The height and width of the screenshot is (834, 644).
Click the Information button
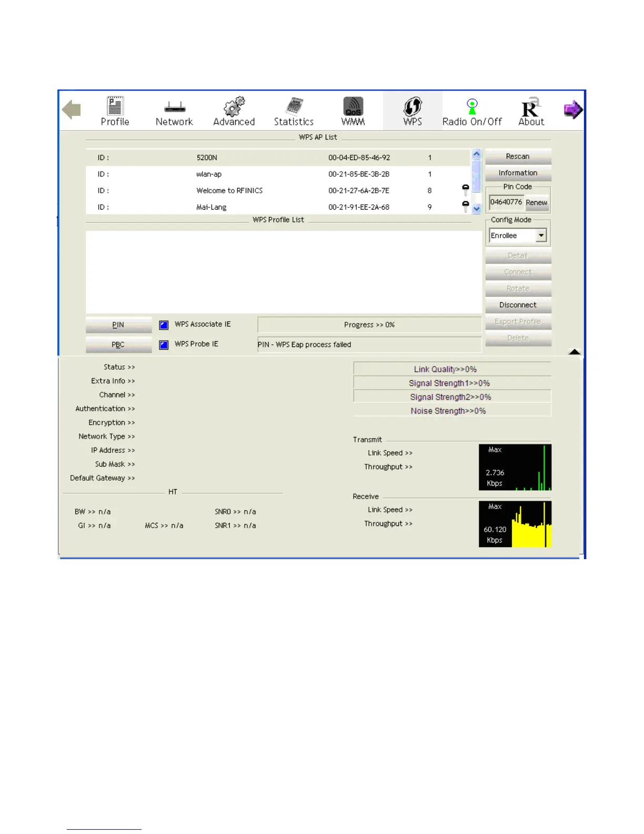[518, 173]
